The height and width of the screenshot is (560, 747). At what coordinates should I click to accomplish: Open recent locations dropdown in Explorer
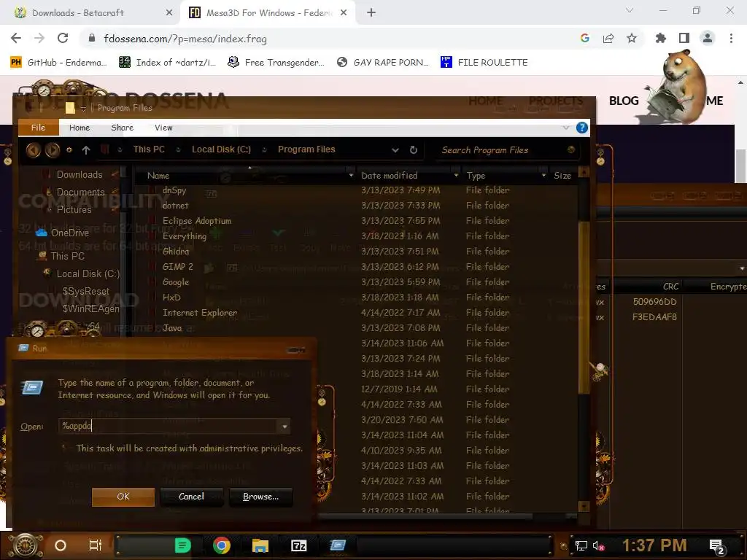69,150
